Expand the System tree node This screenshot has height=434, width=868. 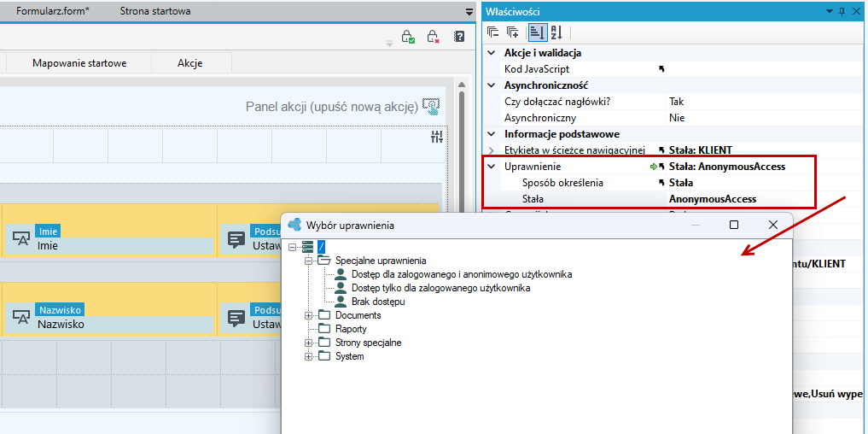(309, 356)
